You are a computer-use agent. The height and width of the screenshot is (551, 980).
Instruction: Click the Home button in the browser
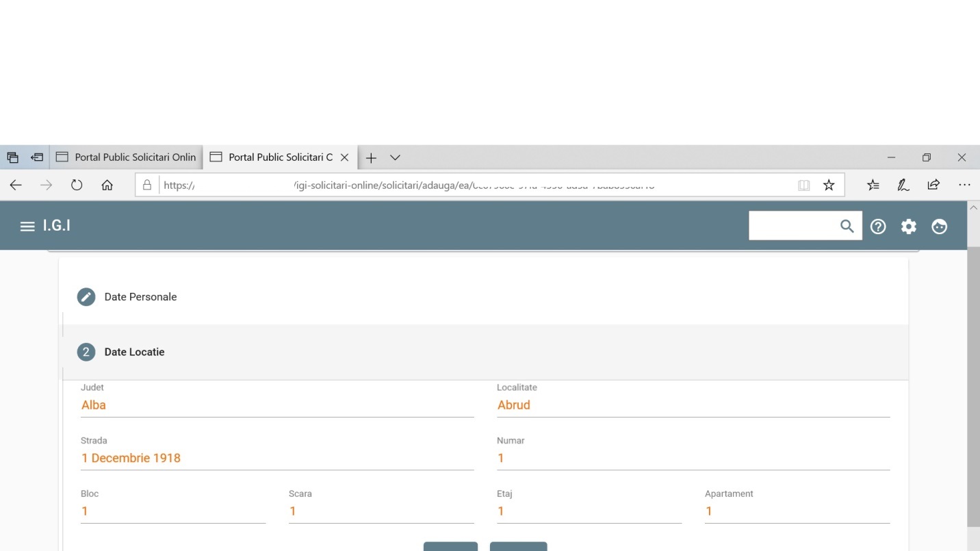[x=107, y=184]
